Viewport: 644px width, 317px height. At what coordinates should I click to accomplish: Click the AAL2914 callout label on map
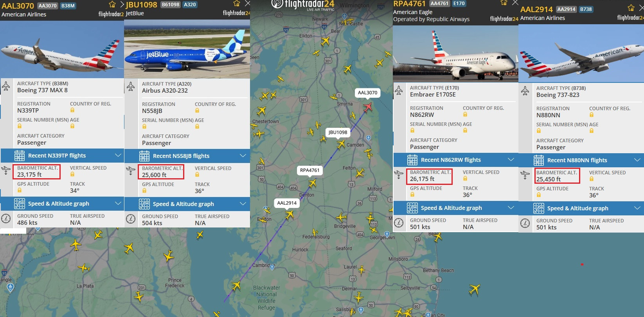point(287,203)
